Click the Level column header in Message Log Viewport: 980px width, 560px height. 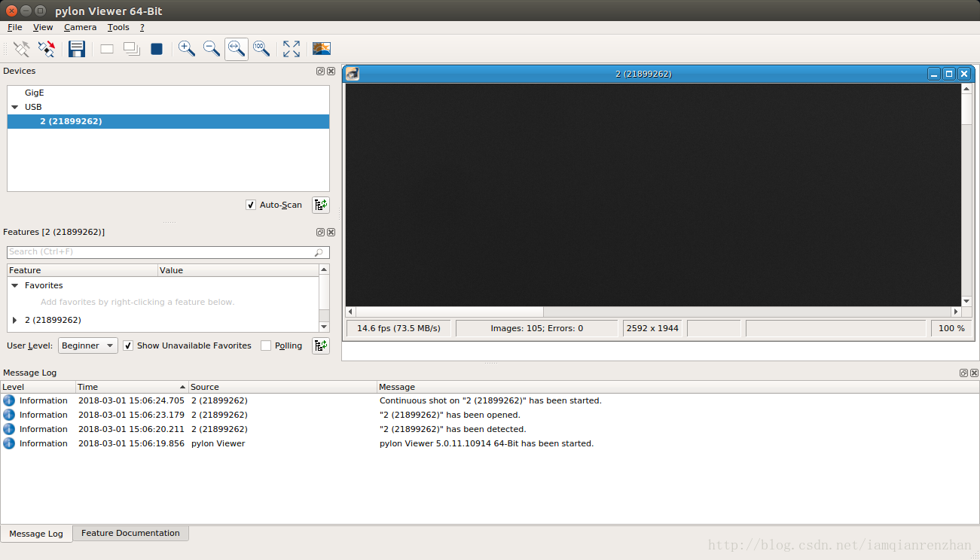point(38,387)
